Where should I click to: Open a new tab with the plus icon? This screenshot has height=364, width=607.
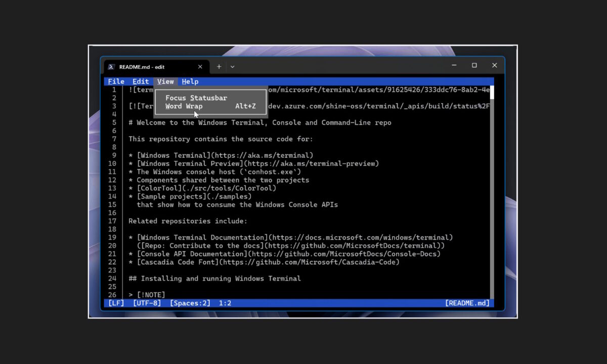tap(219, 66)
